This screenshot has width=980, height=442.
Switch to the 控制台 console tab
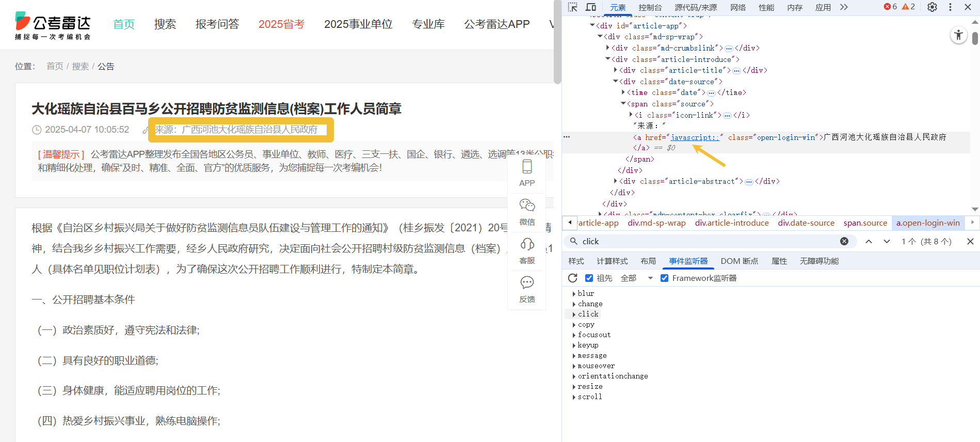(x=650, y=7)
